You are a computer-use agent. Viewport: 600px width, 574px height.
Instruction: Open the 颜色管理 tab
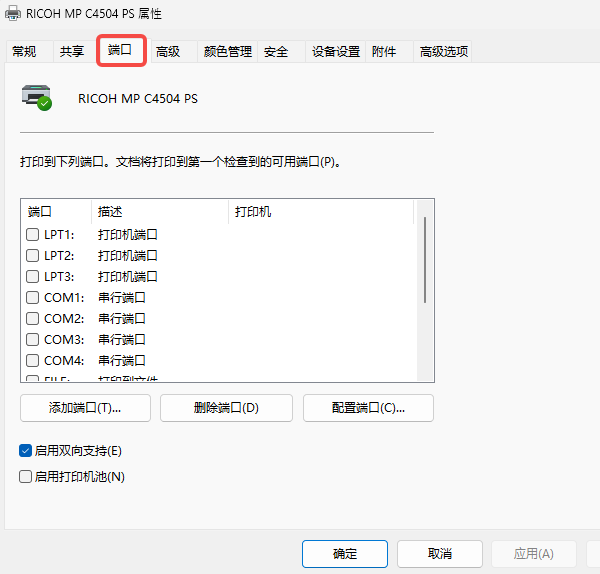(228, 51)
